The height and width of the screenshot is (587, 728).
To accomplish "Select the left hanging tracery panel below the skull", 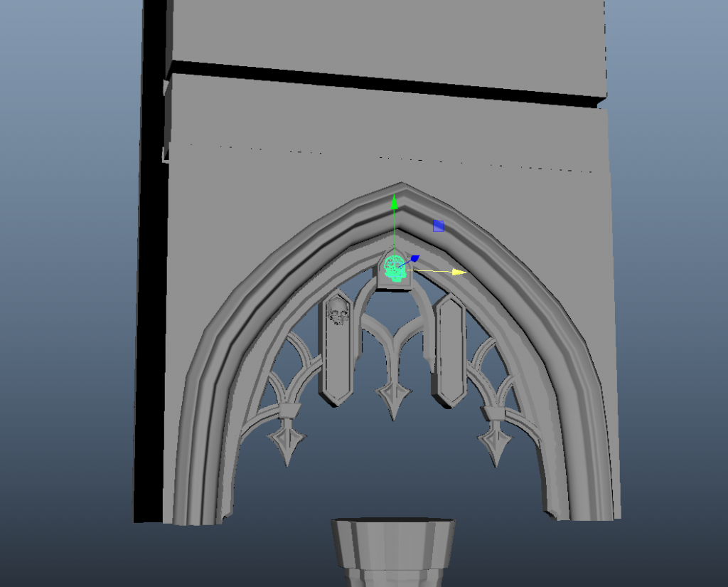I will pos(337,363).
